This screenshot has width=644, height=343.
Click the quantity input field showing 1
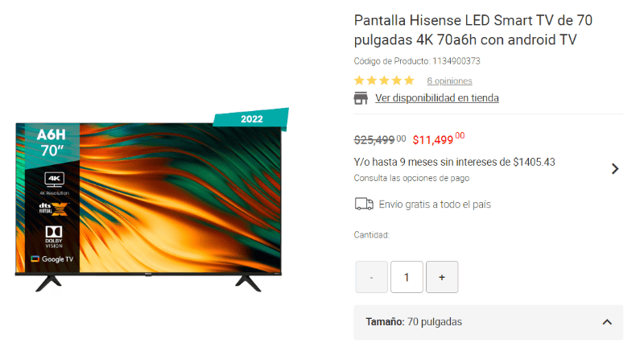pos(407,277)
